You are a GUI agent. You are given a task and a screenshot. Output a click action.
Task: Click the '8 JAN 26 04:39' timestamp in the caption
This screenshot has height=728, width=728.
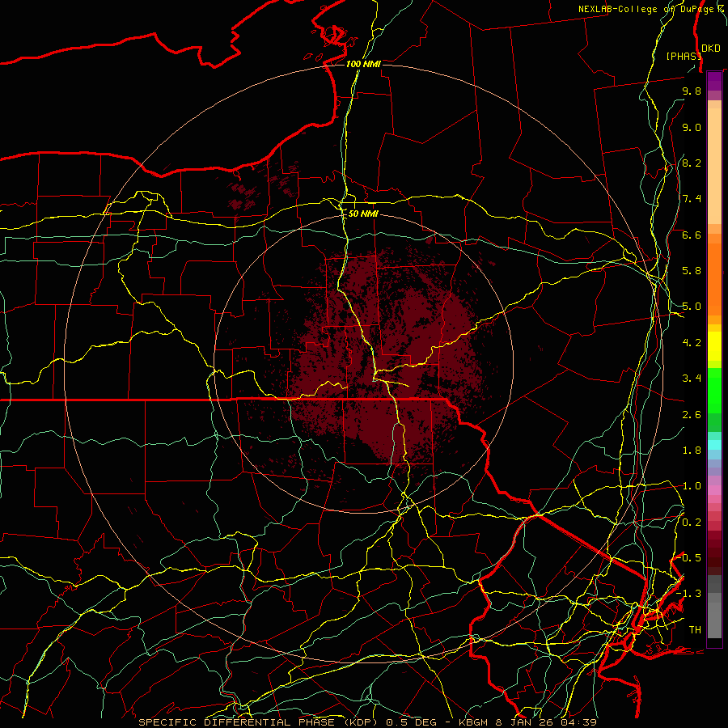tap(546, 722)
